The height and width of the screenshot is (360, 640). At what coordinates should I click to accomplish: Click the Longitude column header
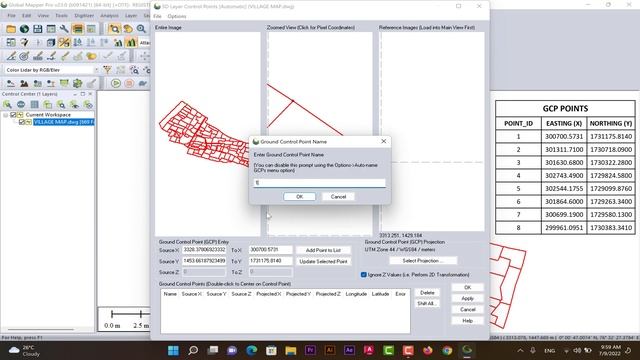tap(356, 294)
